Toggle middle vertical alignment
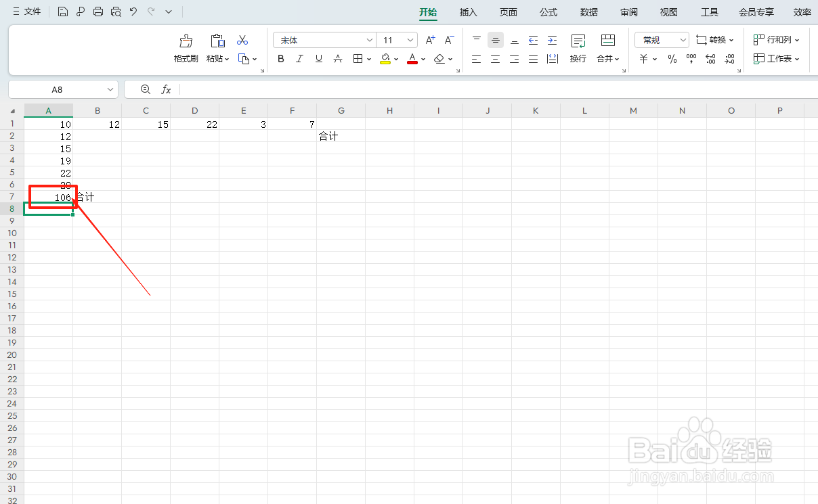 496,40
